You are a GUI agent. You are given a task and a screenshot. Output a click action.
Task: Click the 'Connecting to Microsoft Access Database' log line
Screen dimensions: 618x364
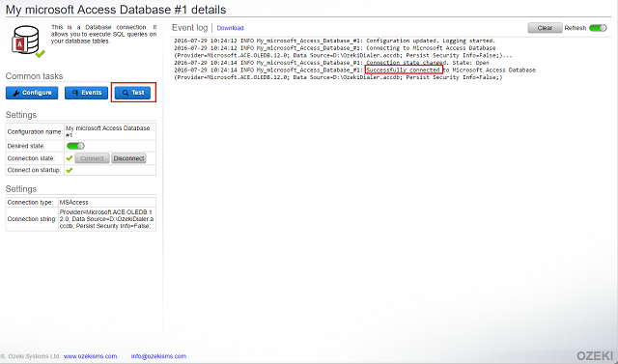[343, 51]
